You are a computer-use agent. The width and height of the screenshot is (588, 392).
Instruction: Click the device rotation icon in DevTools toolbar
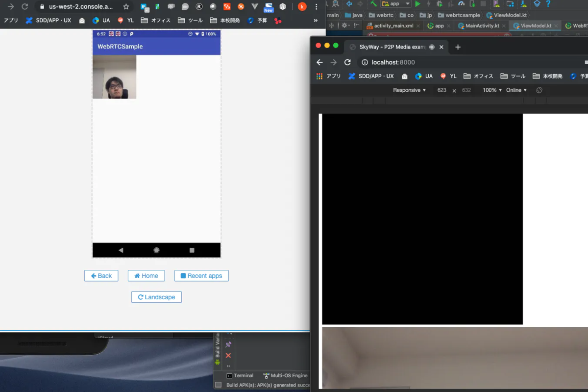coord(538,90)
